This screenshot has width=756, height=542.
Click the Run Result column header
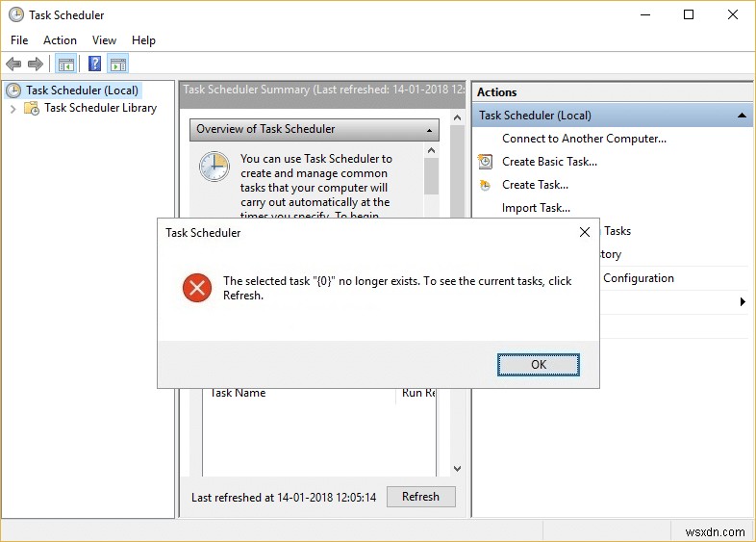418,393
